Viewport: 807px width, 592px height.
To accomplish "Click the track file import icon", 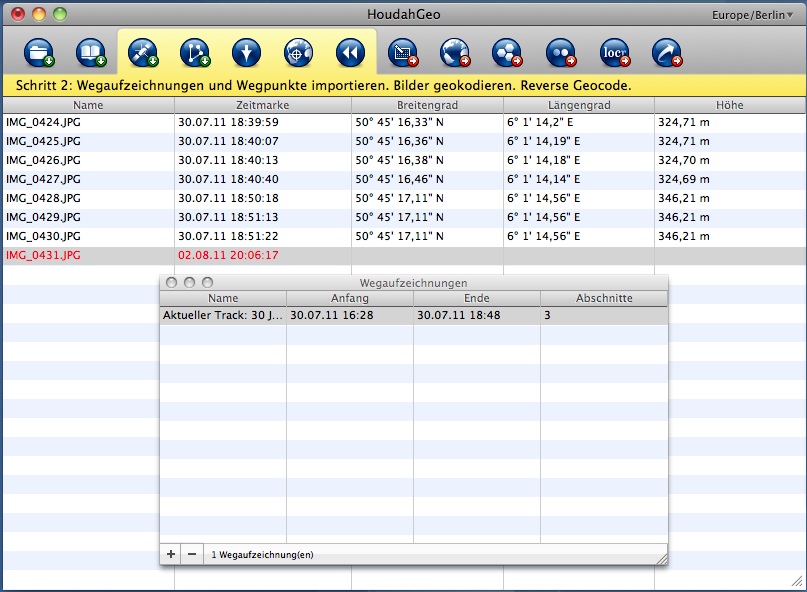I will click(195, 53).
